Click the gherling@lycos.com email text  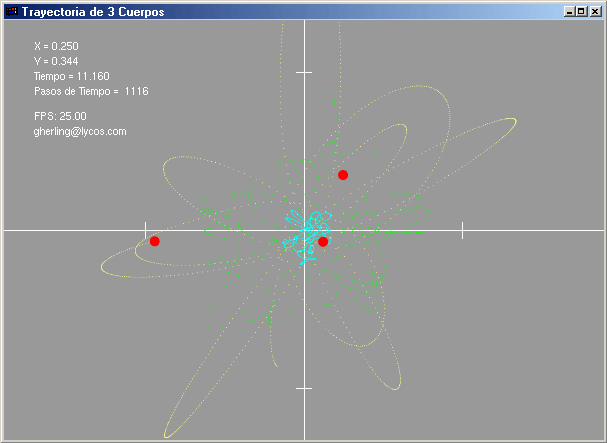[80, 132]
